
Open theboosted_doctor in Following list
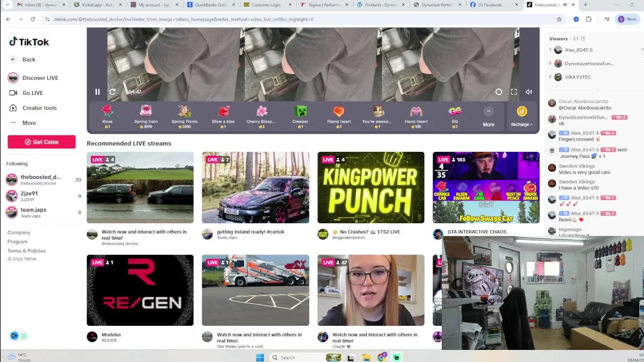(43, 179)
